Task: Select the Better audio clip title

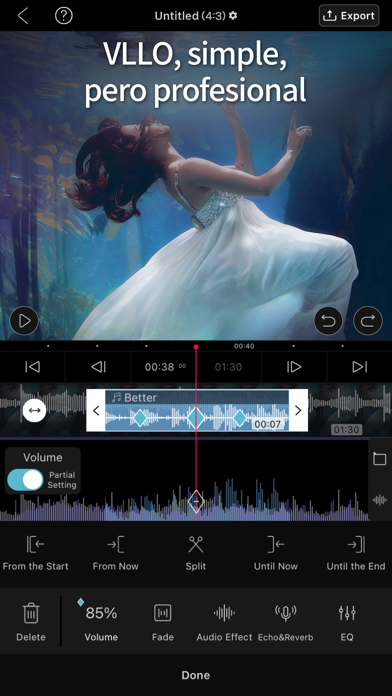Action: 134,397
